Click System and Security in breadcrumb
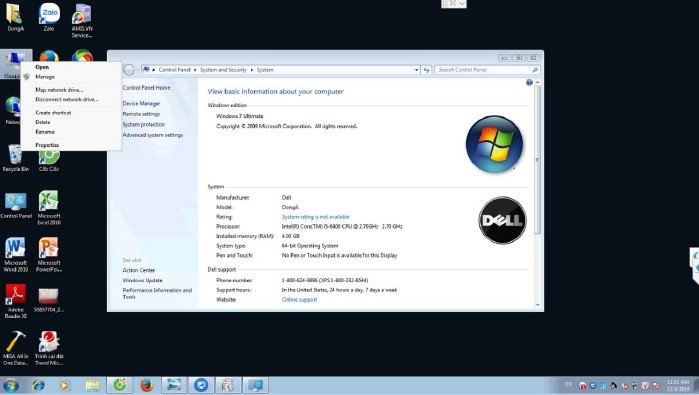The height and width of the screenshot is (395, 699). click(223, 70)
